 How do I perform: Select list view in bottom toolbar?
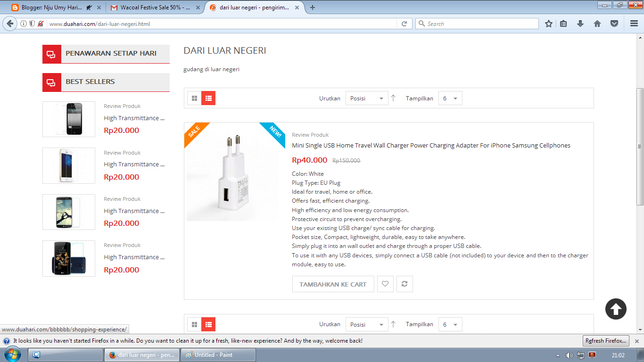[x=208, y=324]
